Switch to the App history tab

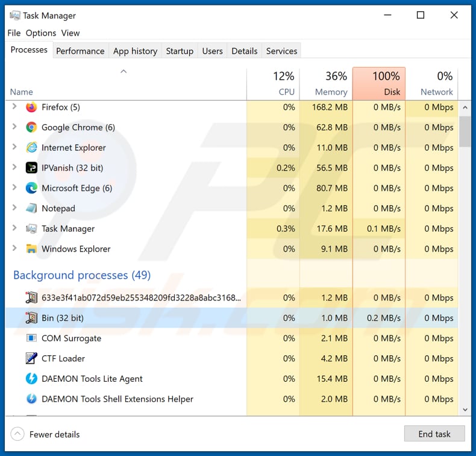(136, 51)
